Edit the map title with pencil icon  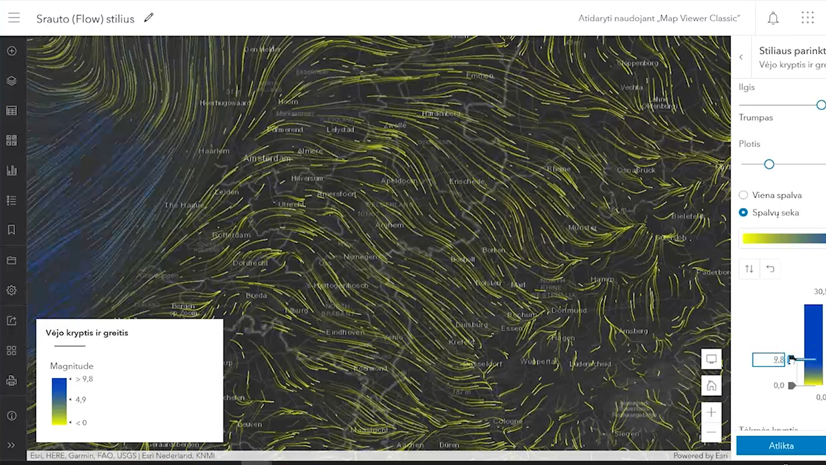point(149,18)
